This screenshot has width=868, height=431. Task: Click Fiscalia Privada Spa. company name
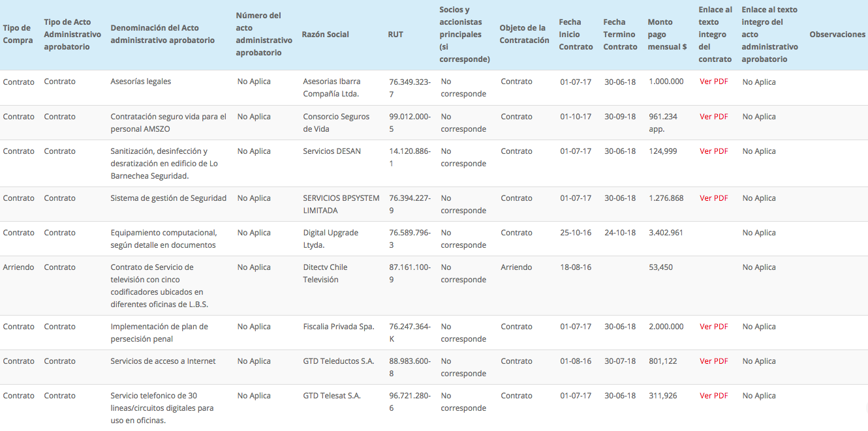(x=339, y=327)
